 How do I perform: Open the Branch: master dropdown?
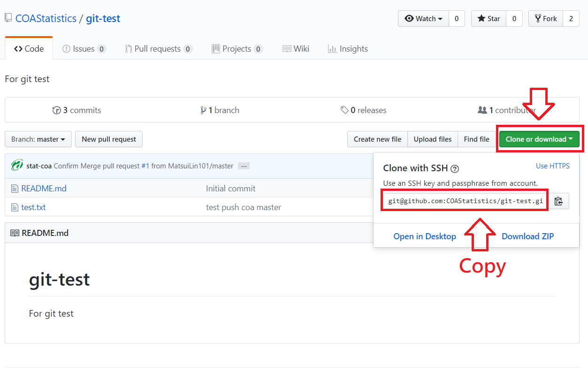[38, 139]
